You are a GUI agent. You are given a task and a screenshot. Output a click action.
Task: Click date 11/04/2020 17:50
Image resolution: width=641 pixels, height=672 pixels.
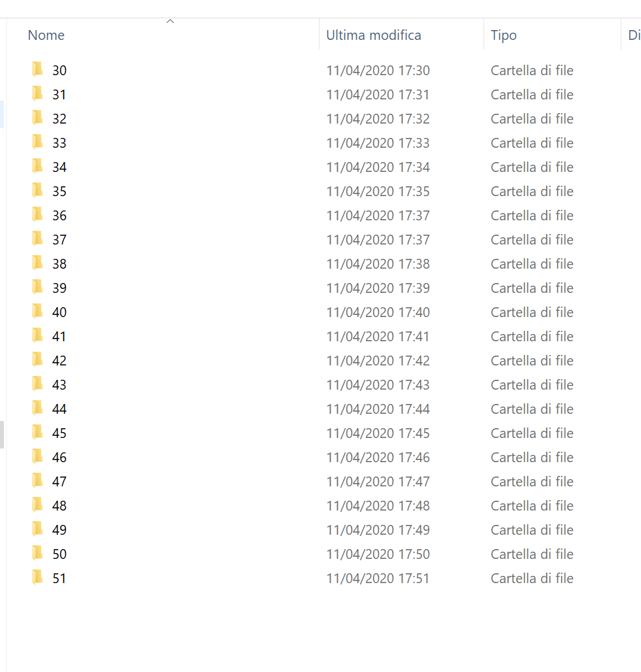click(x=378, y=554)
